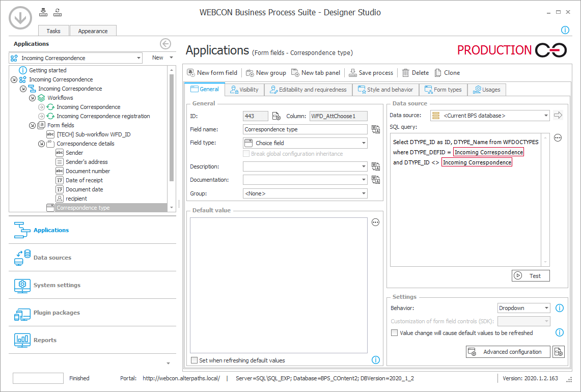
Task: Open Default value editor ellipsis button
Action: [375, 222]
